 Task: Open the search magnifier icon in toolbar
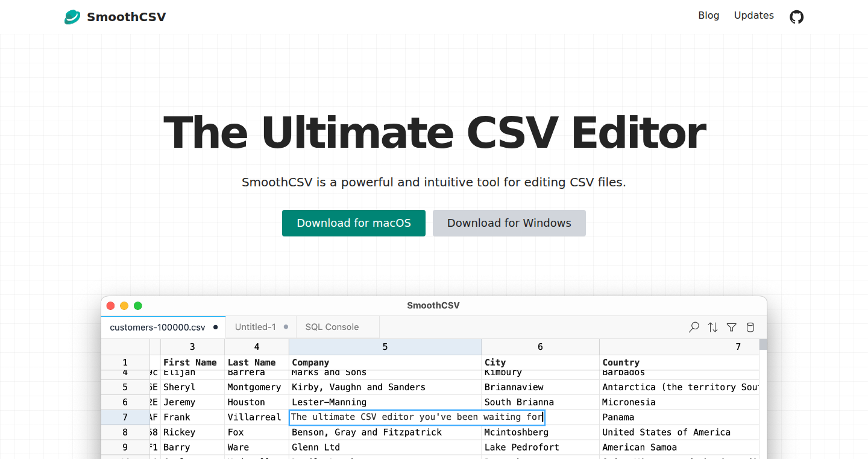(694, 327)
